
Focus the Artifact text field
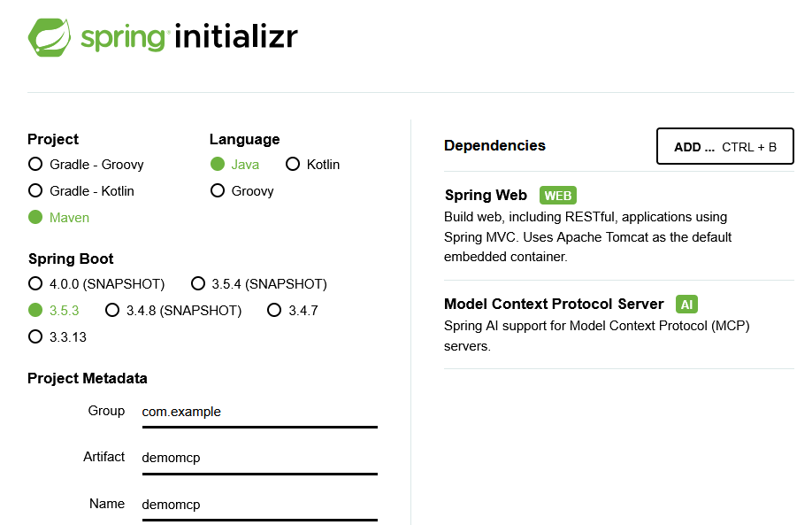pyautogui.click(x=259, y=458)
